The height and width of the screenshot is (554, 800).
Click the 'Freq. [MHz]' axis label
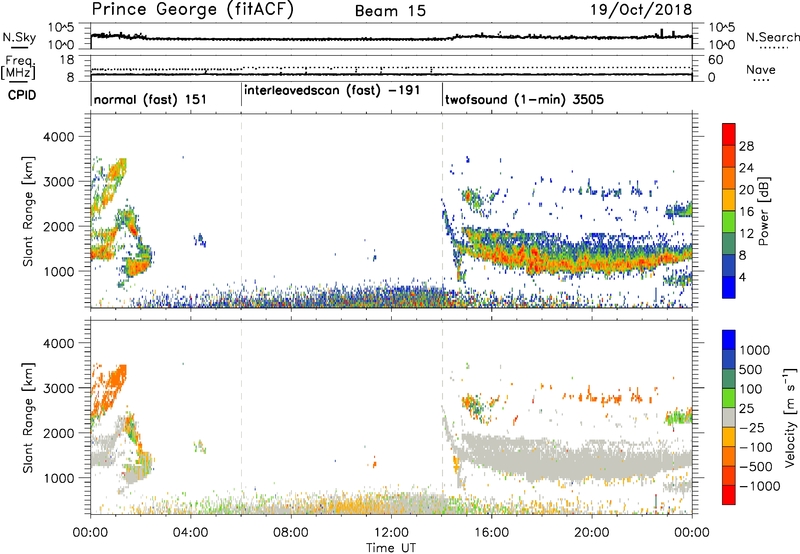19,67
